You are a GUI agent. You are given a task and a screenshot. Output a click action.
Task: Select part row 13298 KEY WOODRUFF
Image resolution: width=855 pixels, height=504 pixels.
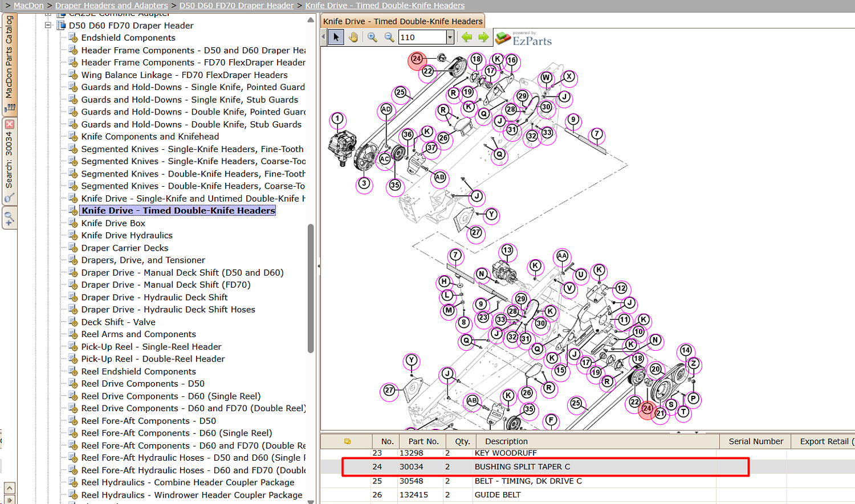click(x=588, y=453)
